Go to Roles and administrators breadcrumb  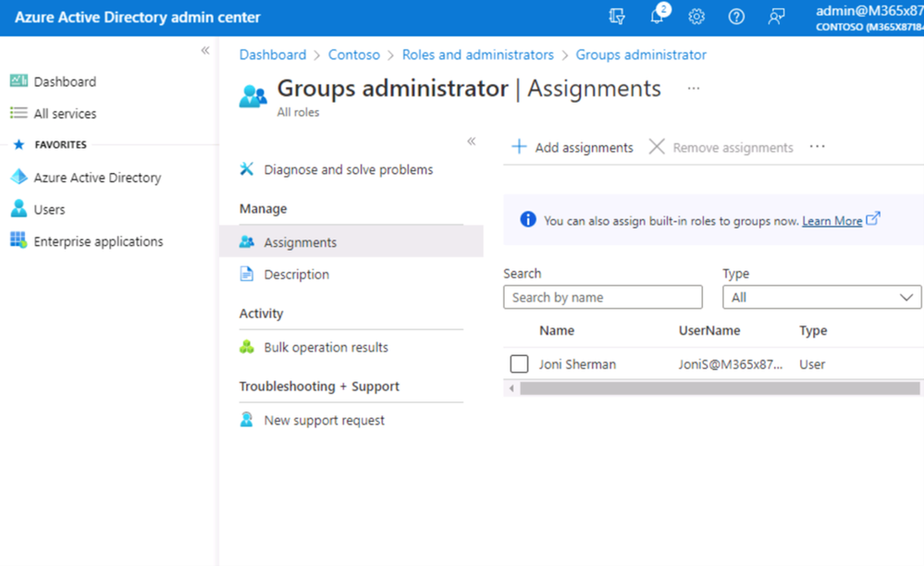(x=478, y=55)
